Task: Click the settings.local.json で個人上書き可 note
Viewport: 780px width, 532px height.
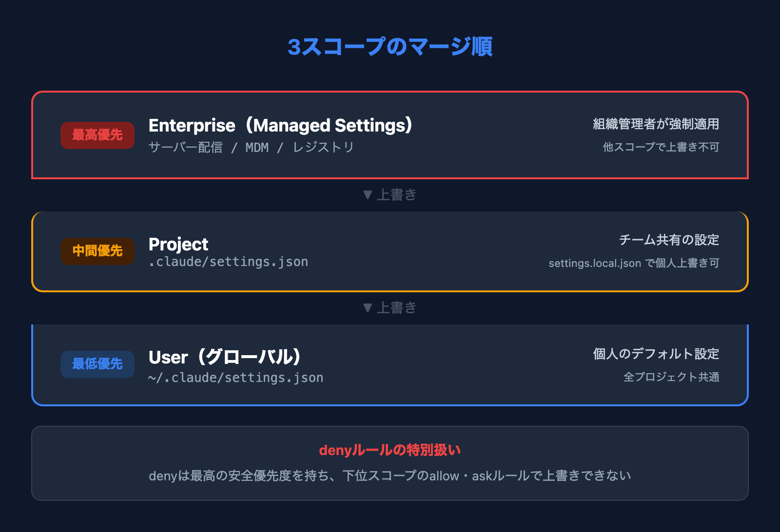Action: (x=634, y=263)
